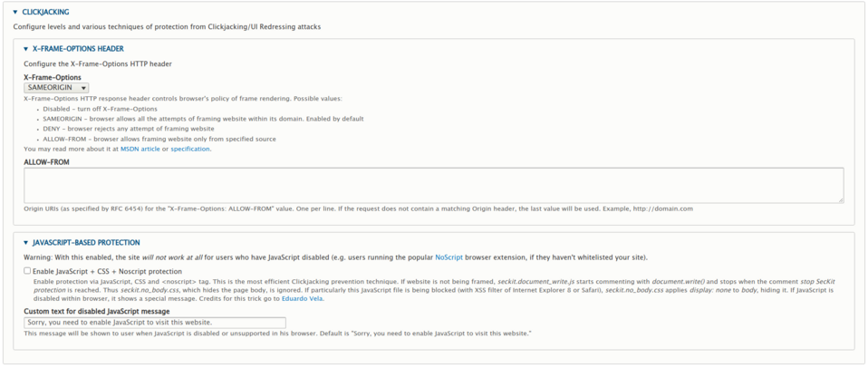
Task: Click the CLICKJACKING fieldset title
Action: pyautogui.click(x=45, y=13)
